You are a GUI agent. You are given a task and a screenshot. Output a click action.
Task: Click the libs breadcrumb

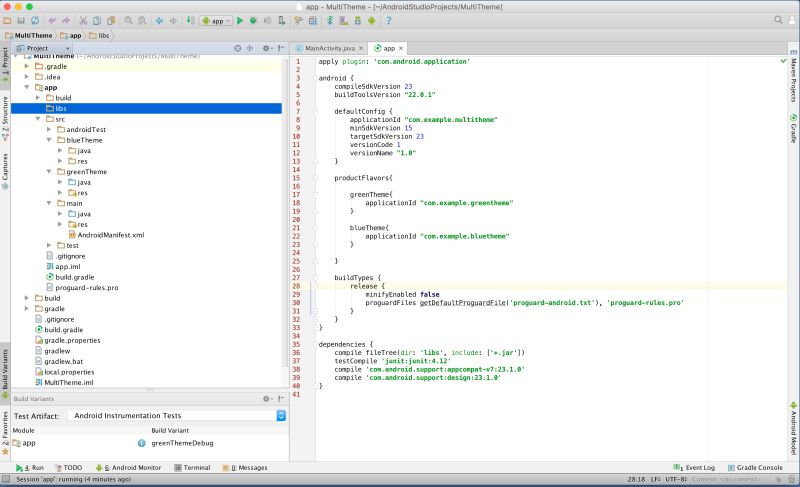[x=99, y=35]
